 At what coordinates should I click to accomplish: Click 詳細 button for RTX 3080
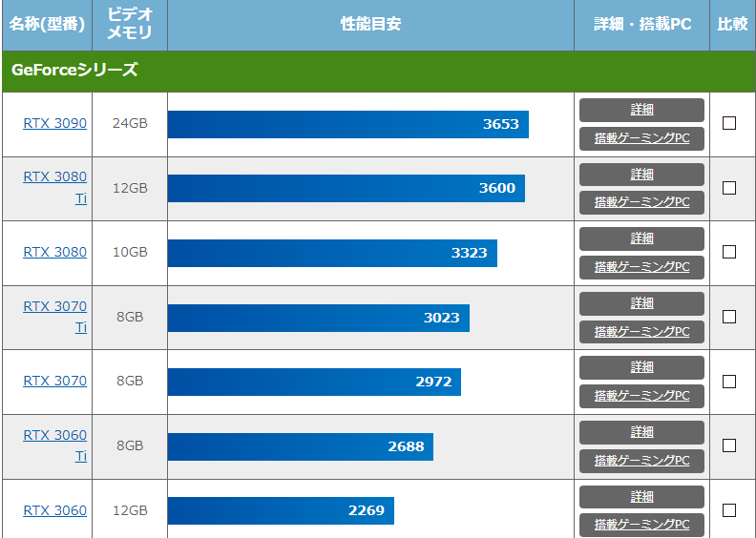tap(641, 238)
